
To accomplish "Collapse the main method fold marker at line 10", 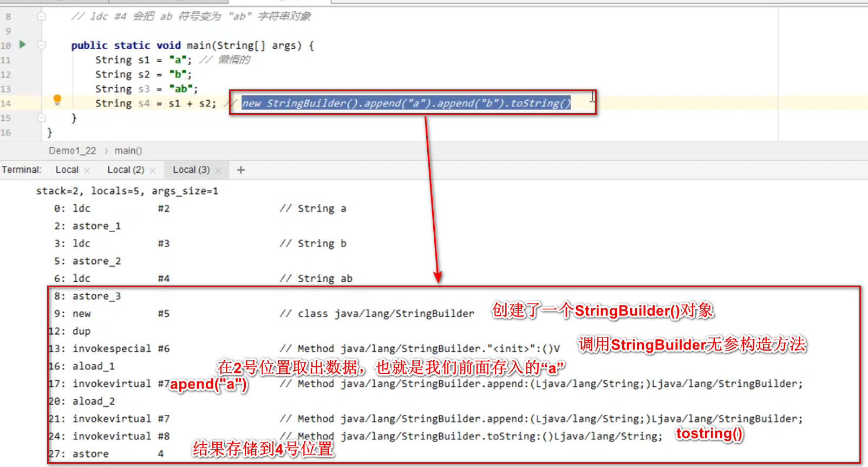I will [x=42, y=45].
